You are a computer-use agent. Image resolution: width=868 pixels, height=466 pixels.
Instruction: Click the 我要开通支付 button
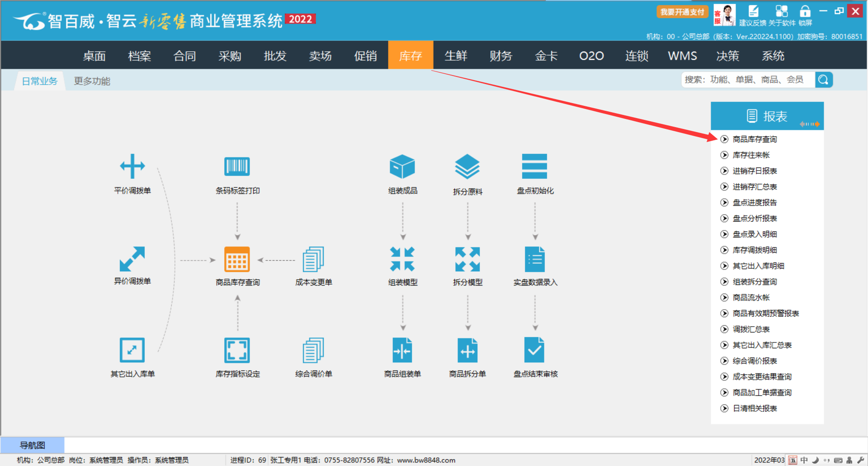(x=682, y=12)
